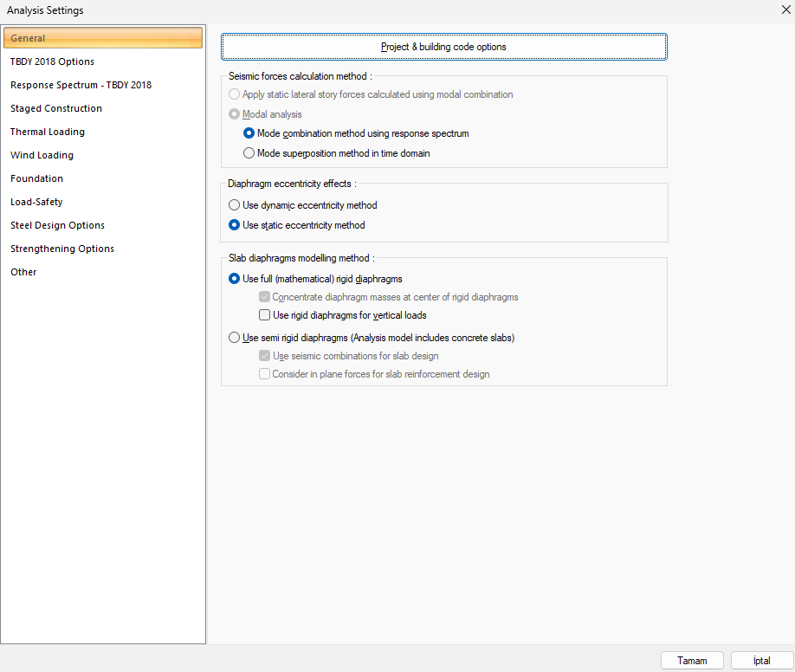The width and height of the screenshot is (795, 672).
Task: Go to Thermal Loading settings
Action: click(x=48, y=132)
